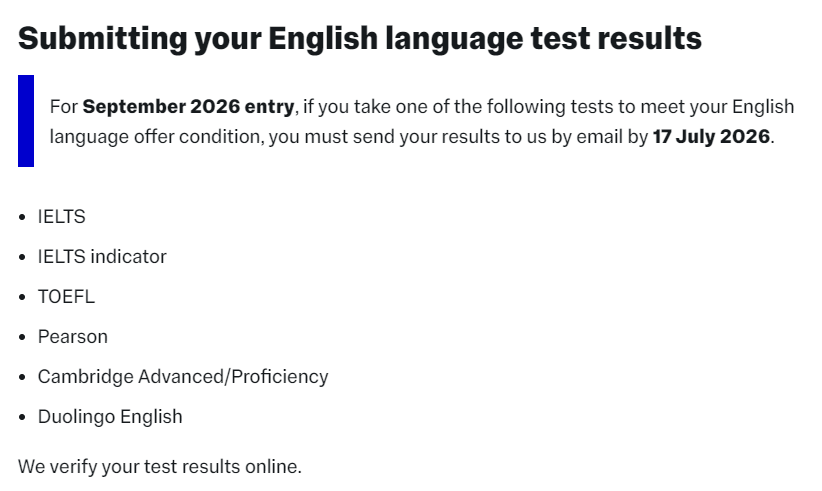The height and width of the screenshot is (491, 822).
Task: Click the bullet point before 'IELTS indicator'
Action: click(x=22, y=257)
